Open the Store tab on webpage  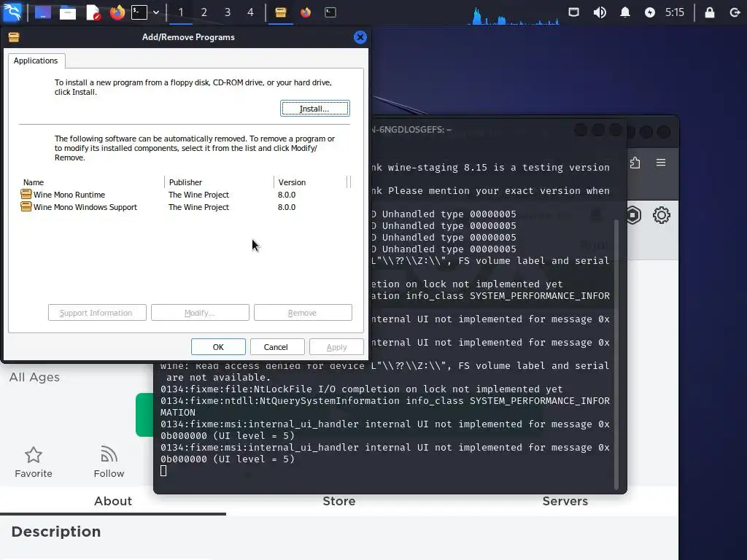339,501
